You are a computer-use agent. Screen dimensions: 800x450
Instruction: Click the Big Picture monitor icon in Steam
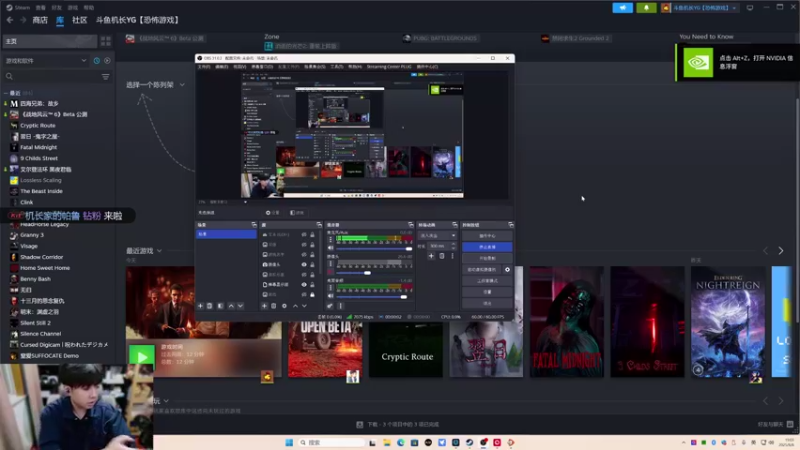tap(749, 8)
